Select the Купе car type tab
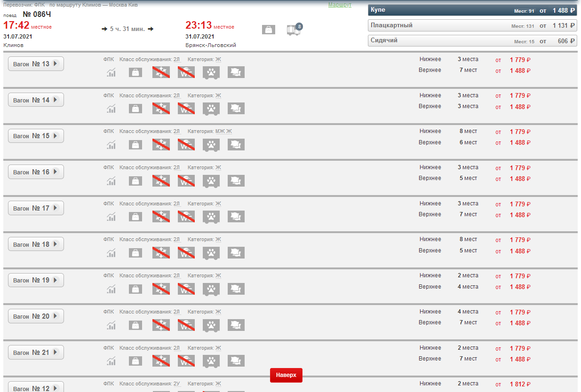The height and width of the screenshot is (392, 581). pos(472,10)
